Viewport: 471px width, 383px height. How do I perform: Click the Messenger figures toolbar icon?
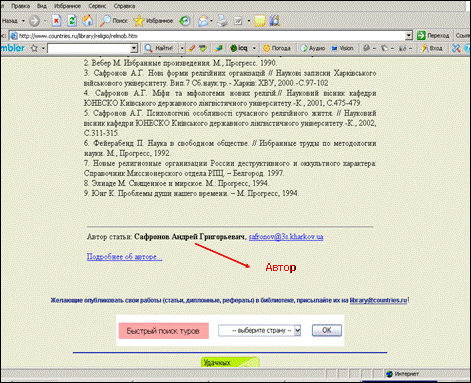pyautogui.click(x=275, y=21)
